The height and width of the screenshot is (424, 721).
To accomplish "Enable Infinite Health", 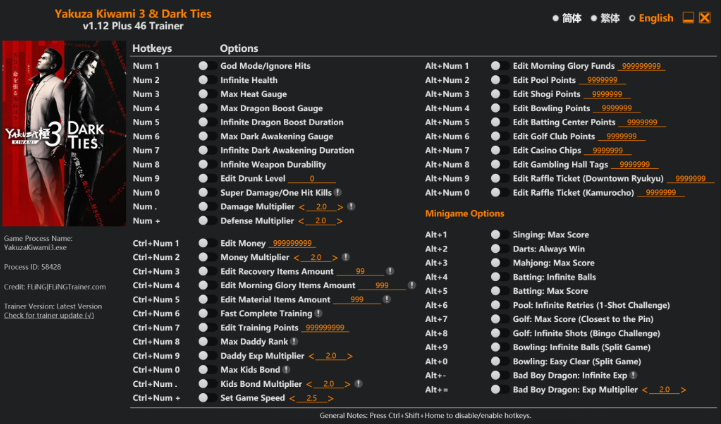I will click(207, 80).
